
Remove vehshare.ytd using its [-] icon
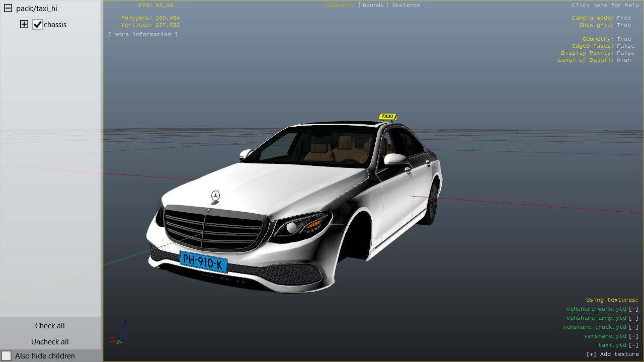[633, 336]
